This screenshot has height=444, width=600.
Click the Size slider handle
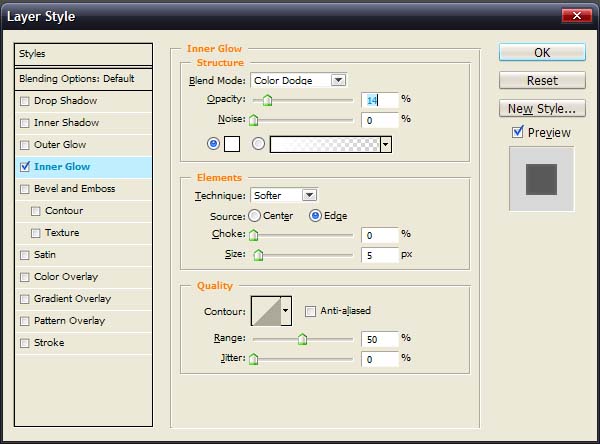[x=258, y=255]
